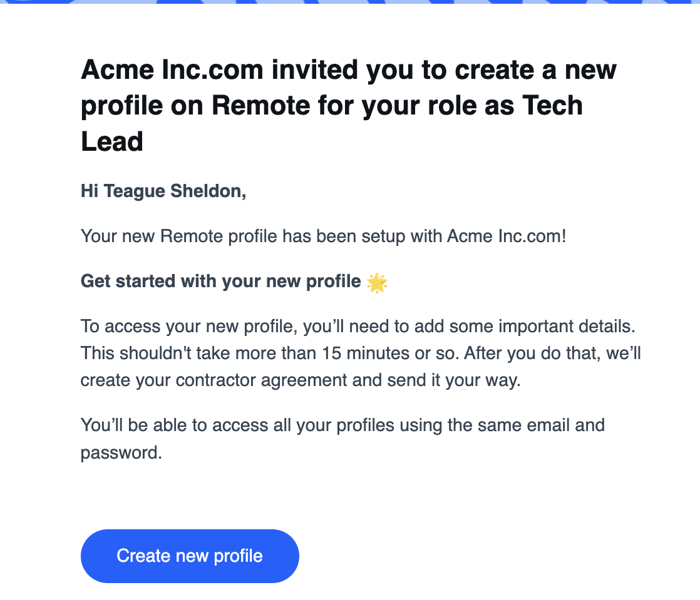Click the Create new profile button
This screenshot has height=600, width=700.
[x=190, y=556]
